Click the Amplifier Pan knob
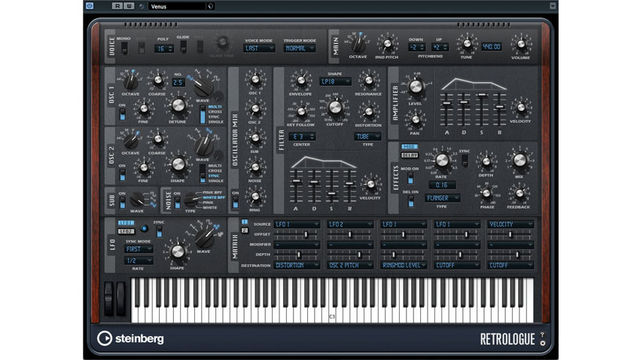This screenshot has width=640, height=360. pyautogui.click(x=415, y=120)
